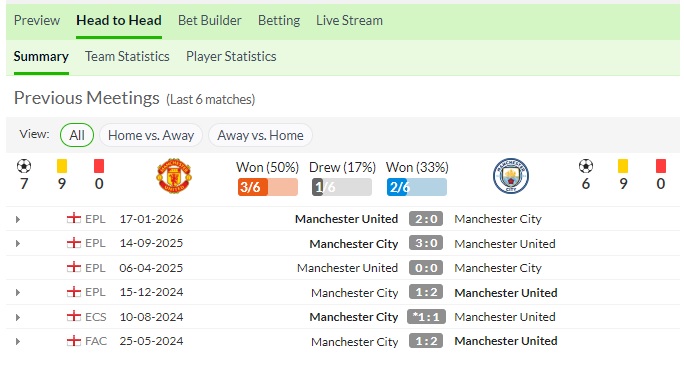Click the left-side red card icon
The height and width of the screenshot is (367, 684).
point(99,166)
